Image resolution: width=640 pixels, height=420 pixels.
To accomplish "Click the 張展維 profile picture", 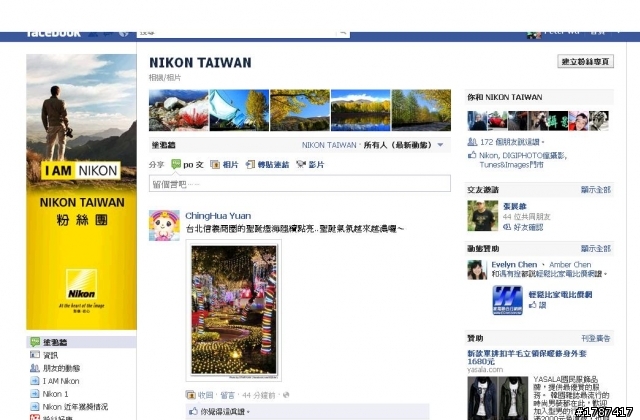I will click(483, 216).
